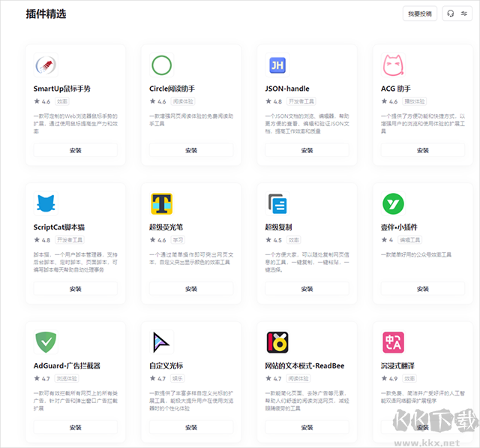Screen dimensions: 480x448
Task: Click the Circle阅读助手 description text
Action: [191, 120]
